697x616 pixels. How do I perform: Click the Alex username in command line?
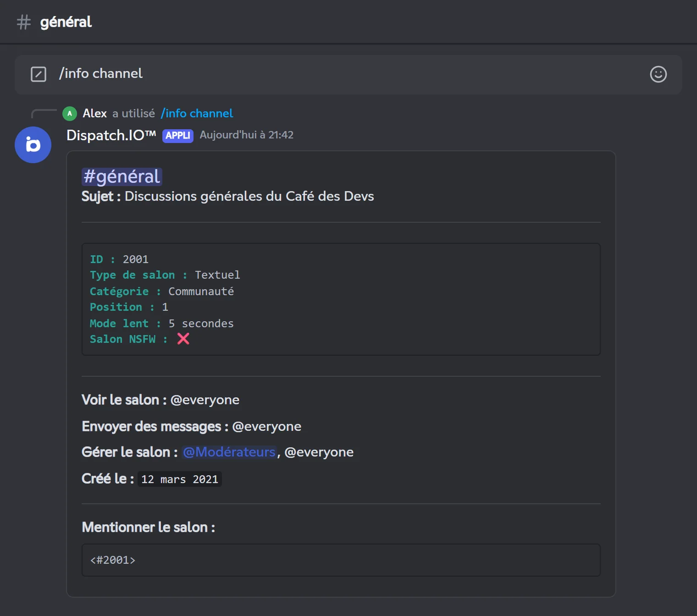pyautogui.click(x=94, y=113)
